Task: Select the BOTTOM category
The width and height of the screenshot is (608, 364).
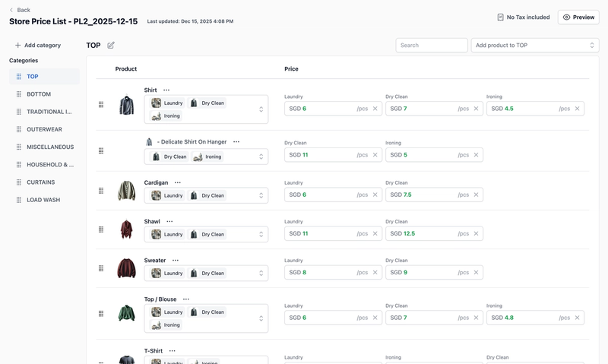Action: 44,94
